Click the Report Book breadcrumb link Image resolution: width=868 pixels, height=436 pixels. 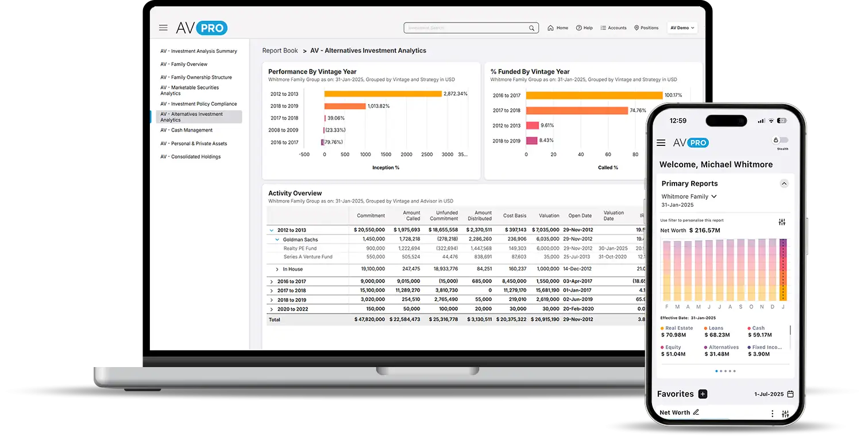(x=280, y=51)
